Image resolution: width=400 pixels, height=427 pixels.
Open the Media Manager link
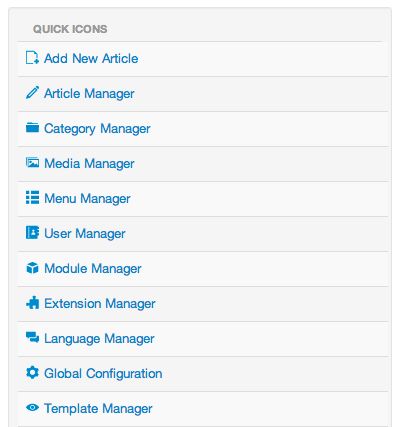pos(89,164)
